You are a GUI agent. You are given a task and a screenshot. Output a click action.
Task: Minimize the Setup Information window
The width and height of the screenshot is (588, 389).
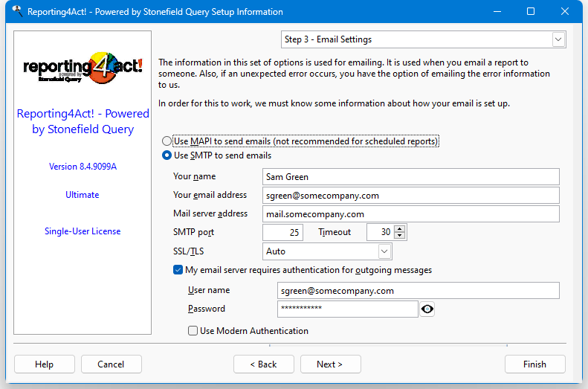coord(497,12)
